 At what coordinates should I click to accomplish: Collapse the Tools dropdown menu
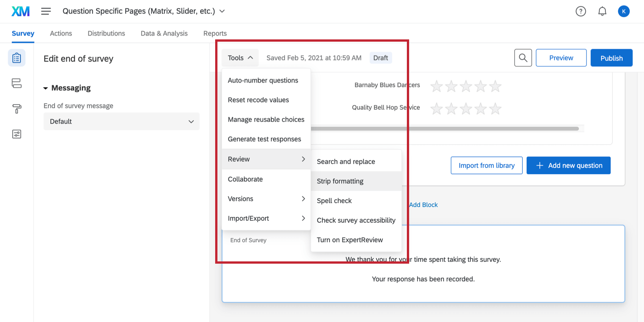click(x=240, y=58)
